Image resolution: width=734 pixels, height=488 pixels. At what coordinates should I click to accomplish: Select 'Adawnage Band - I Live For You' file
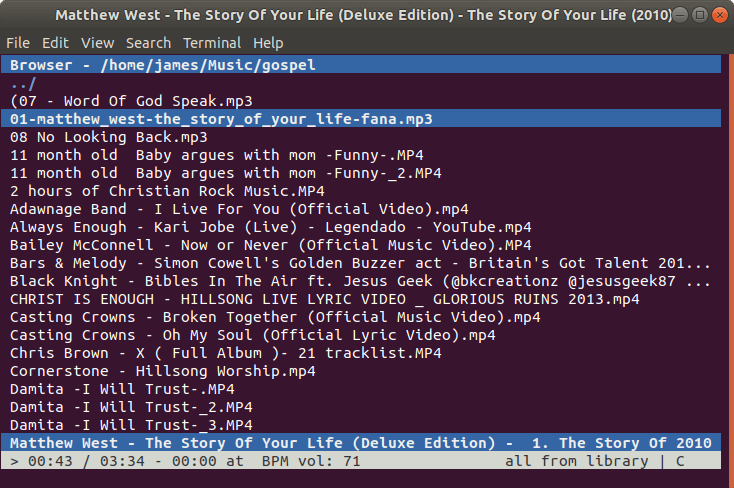[x=239, y=209]
